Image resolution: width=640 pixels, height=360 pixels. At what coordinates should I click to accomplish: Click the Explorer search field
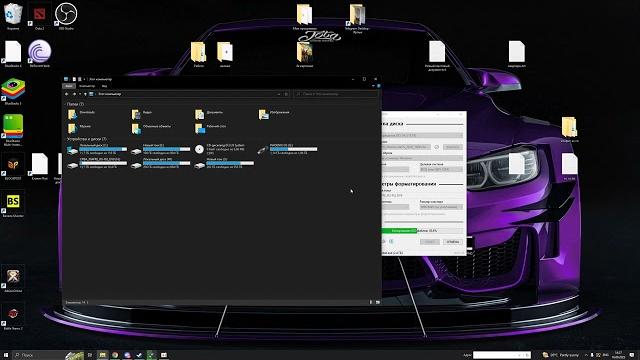coord(336,94)
